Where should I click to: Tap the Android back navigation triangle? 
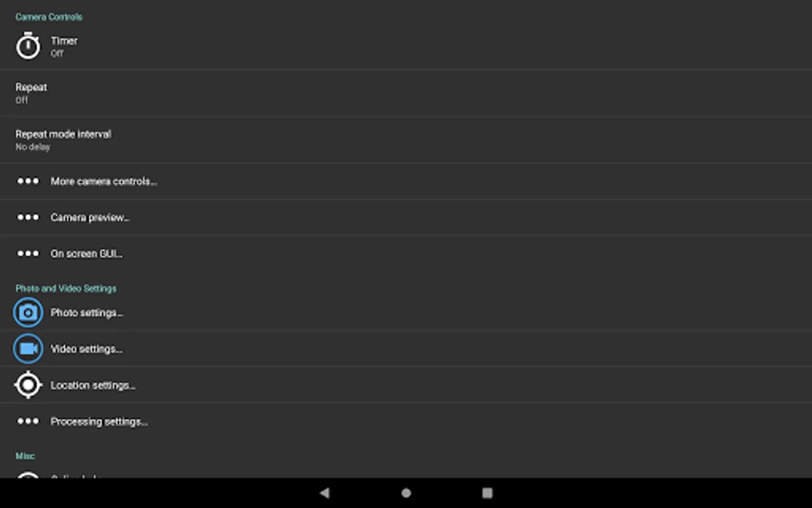coord(325,493)
